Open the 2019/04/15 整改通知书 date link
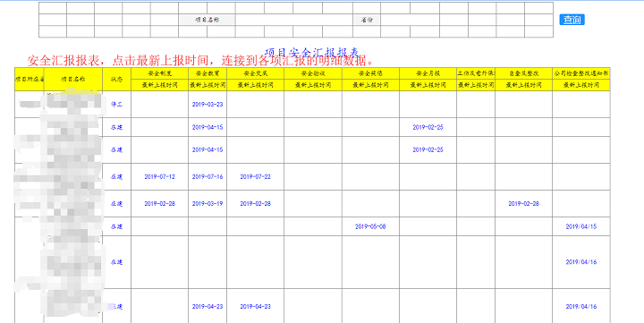Image resolution: width=644 pixels, height=323 pixels. [x=581, y=226]
